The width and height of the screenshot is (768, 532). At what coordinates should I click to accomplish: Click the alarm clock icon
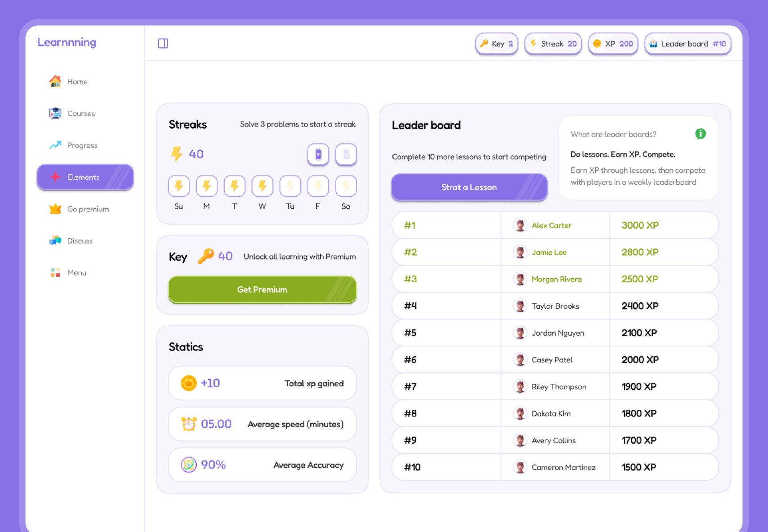(188, 424)
